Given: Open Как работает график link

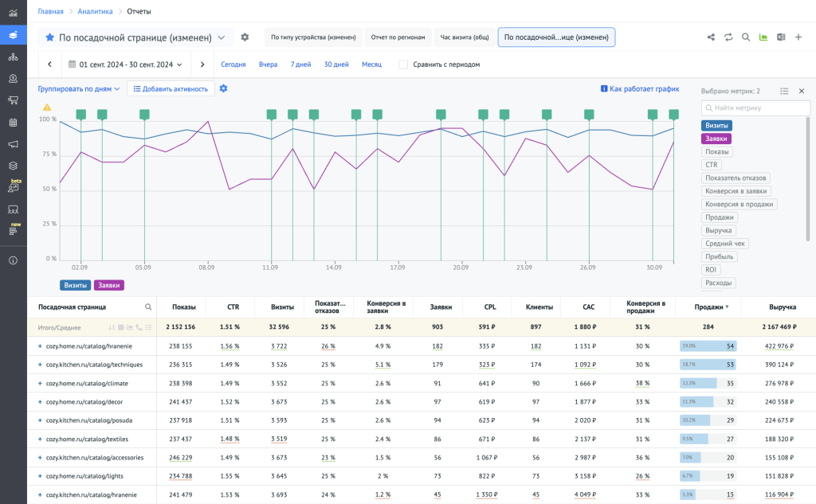Looking at the screenshot, I should pyautogui.click(x=639, y=89).
